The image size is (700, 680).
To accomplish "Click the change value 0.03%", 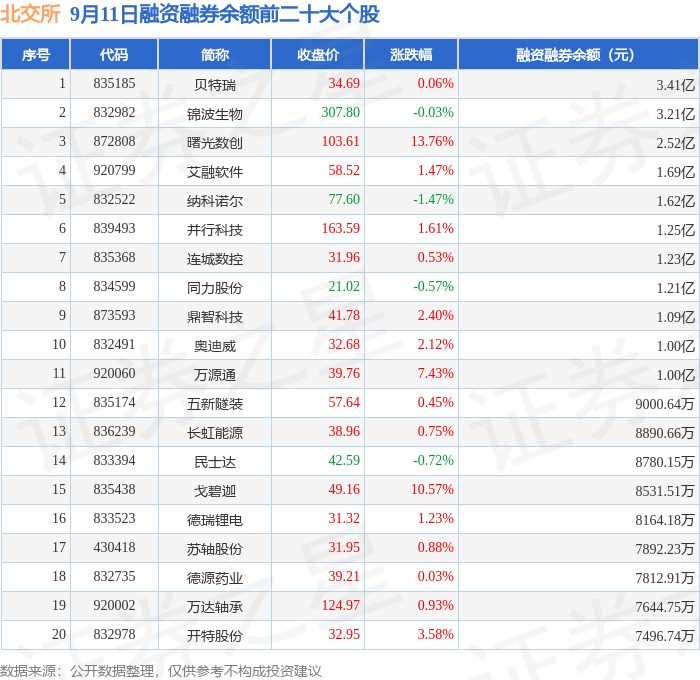I will point(435,576).
